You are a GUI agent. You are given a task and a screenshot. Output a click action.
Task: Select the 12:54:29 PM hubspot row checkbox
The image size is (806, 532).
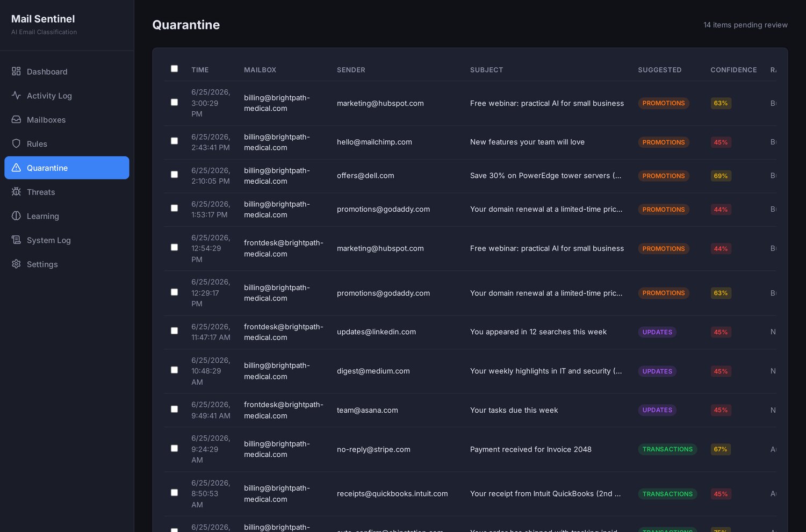click(x=174, y=247)
